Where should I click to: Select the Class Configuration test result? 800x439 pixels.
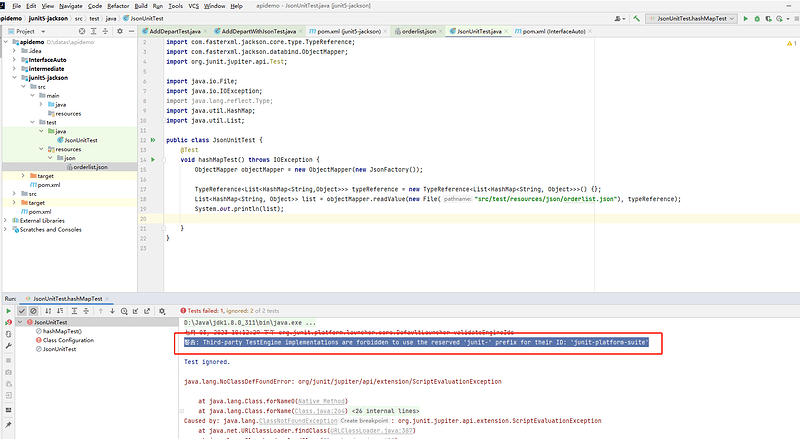tap(68, 340)
